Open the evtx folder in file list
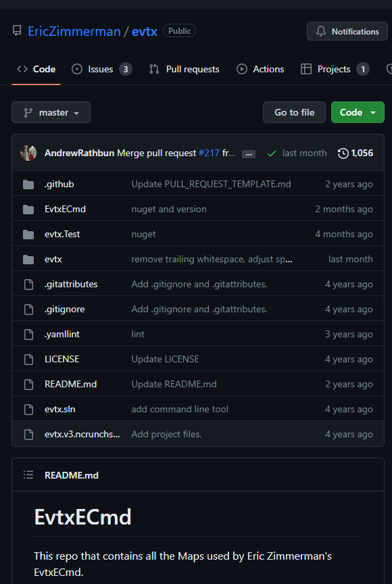Image resolution: width=392 pixels, height=584 pixels. [x=53, y=259]
